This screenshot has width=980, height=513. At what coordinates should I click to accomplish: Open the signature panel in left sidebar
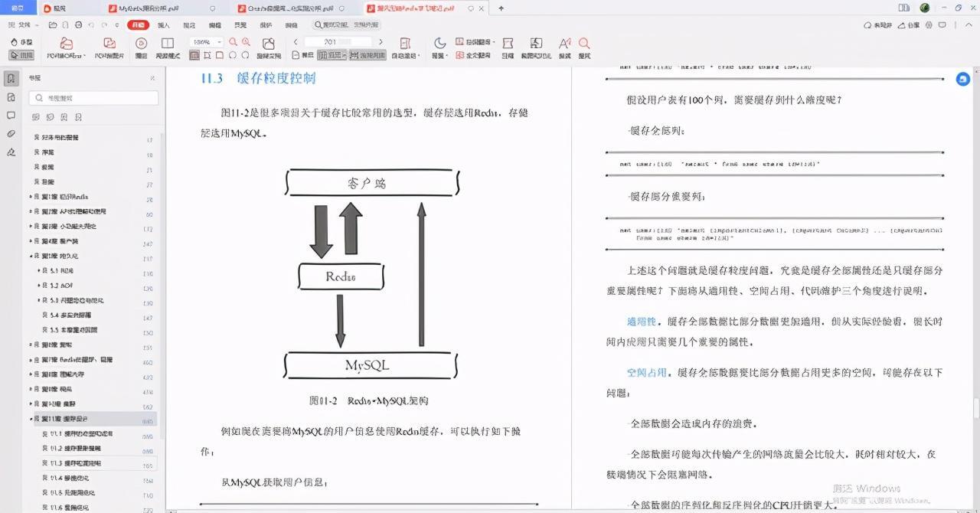pos(11,152)
